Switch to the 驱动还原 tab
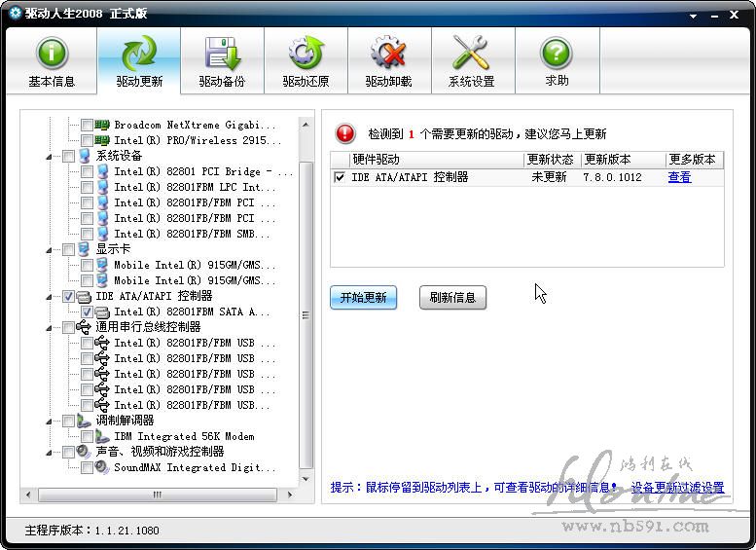This screenshot has width=756, height=550. pos(306,60)
